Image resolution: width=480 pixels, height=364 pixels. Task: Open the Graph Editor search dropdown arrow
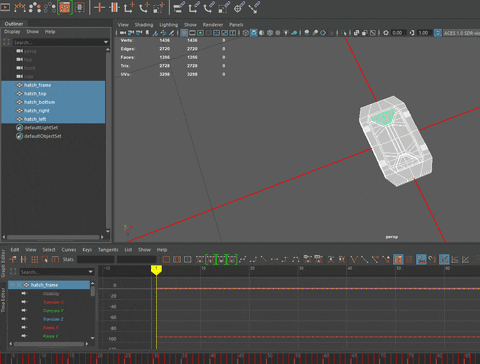[91, 272]
